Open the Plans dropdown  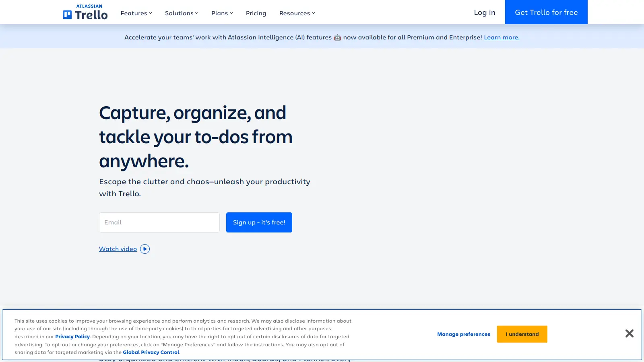click(x=222, y=13)
